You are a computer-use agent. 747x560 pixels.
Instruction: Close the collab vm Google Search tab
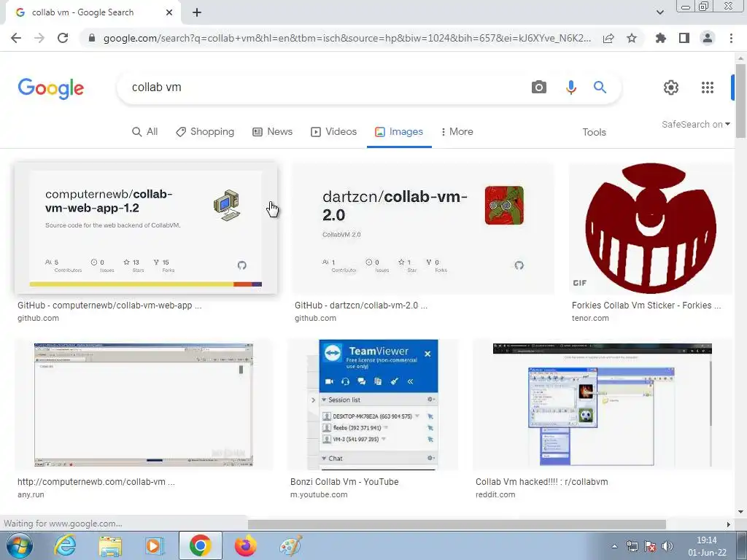[x=169, y=12]
